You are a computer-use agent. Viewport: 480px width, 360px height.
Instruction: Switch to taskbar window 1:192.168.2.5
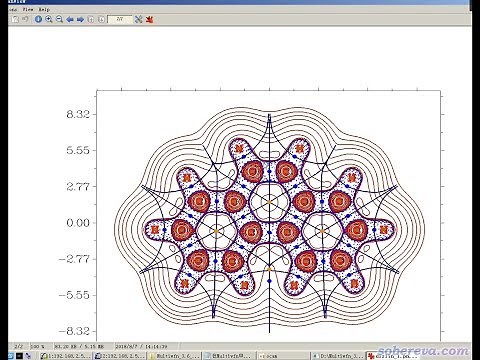[x=66, y=356]
